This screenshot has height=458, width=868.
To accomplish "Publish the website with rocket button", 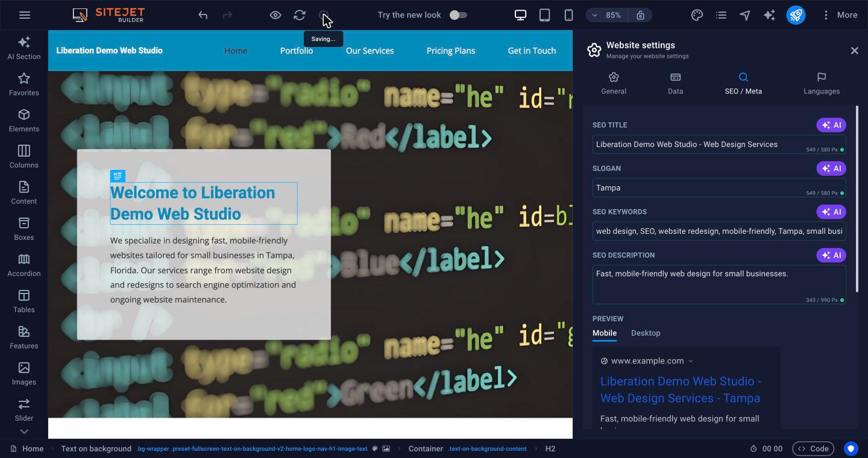I will pos(796,15).
